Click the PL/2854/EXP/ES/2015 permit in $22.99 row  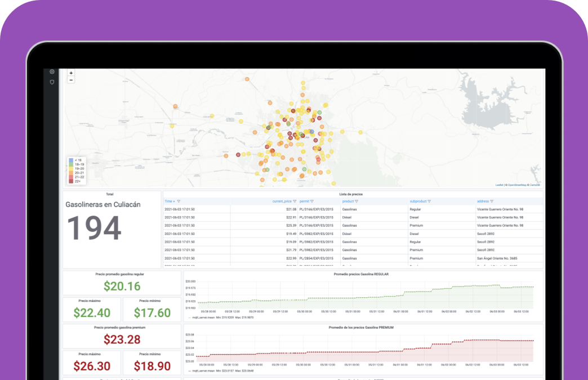(316, 258)
